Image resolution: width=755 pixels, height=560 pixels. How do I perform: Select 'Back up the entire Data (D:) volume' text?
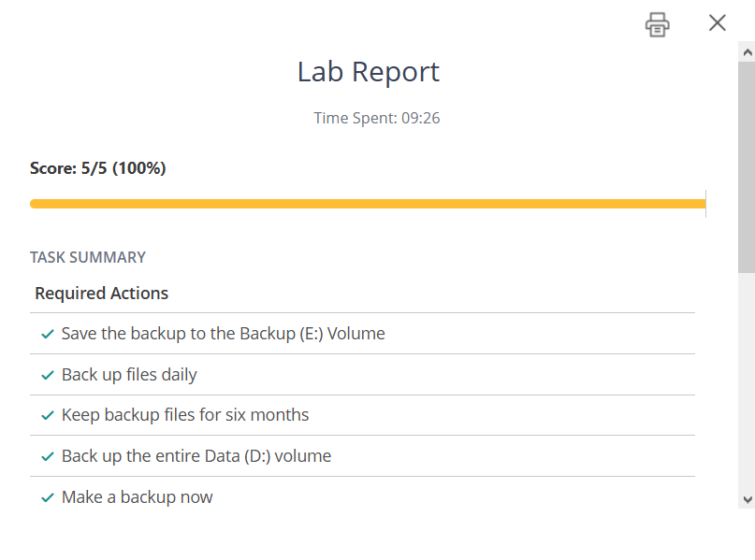pos(196,456)
